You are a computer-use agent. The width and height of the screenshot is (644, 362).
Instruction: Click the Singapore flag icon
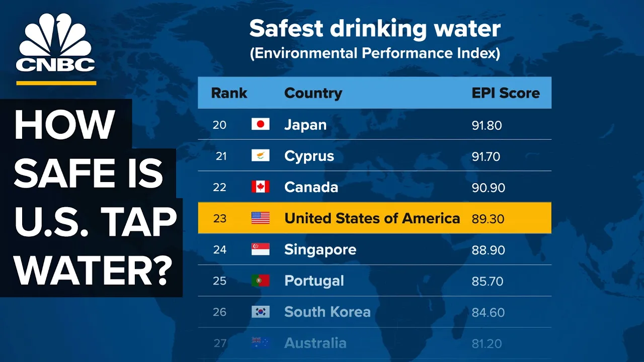pos(260,249)
